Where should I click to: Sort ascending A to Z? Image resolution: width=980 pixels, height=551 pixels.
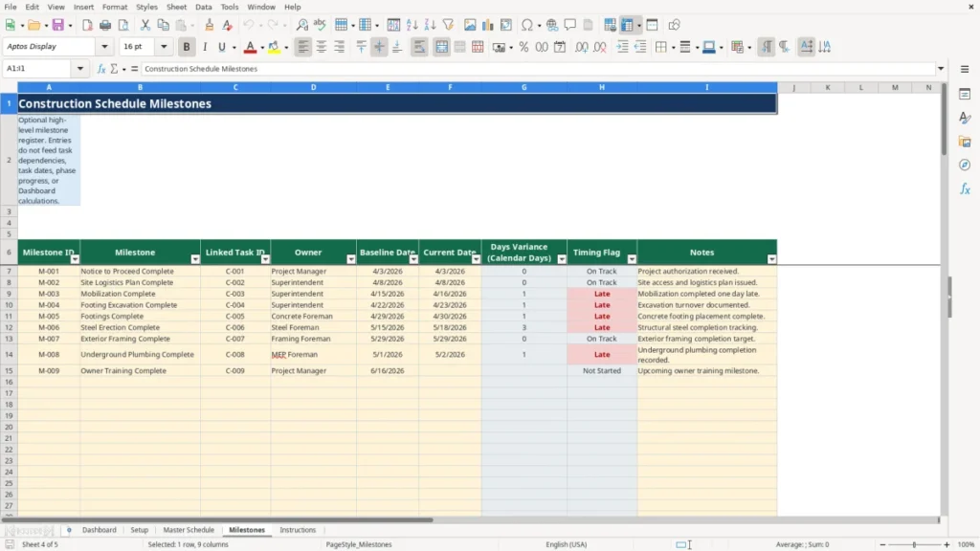412,25
